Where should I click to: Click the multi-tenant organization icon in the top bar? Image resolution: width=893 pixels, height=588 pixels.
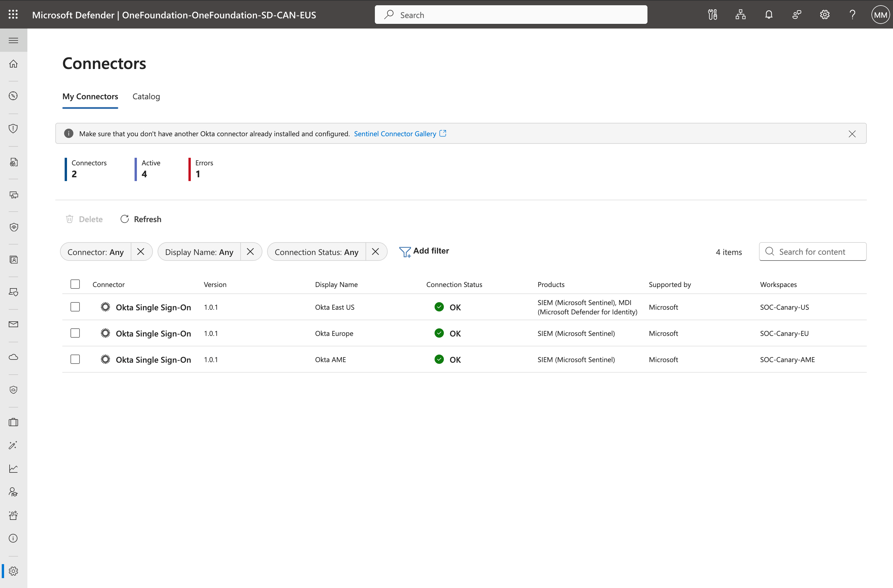point(740,15)
